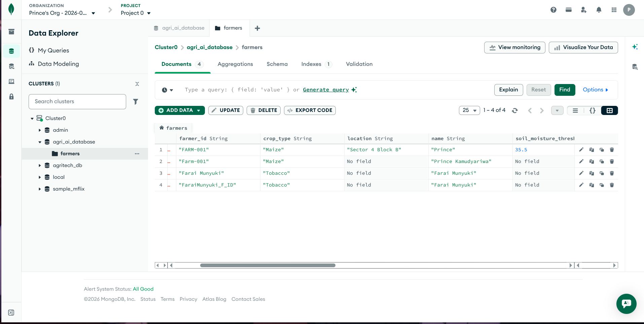Screen dimensions: 644x324
Task: Edit the FaraiMunyuki_F_ID document
Action: click(581, 185)
